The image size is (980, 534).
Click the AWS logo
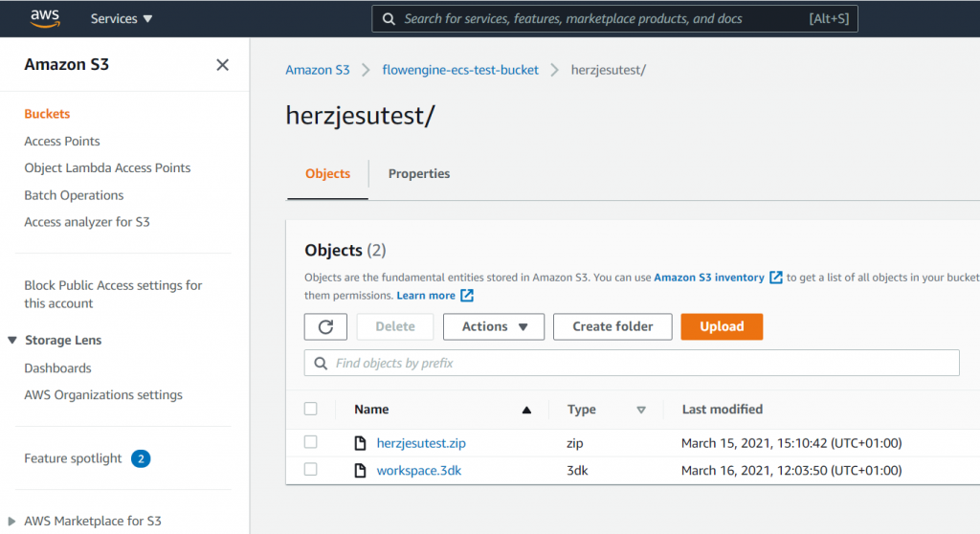tap(45, 19)
